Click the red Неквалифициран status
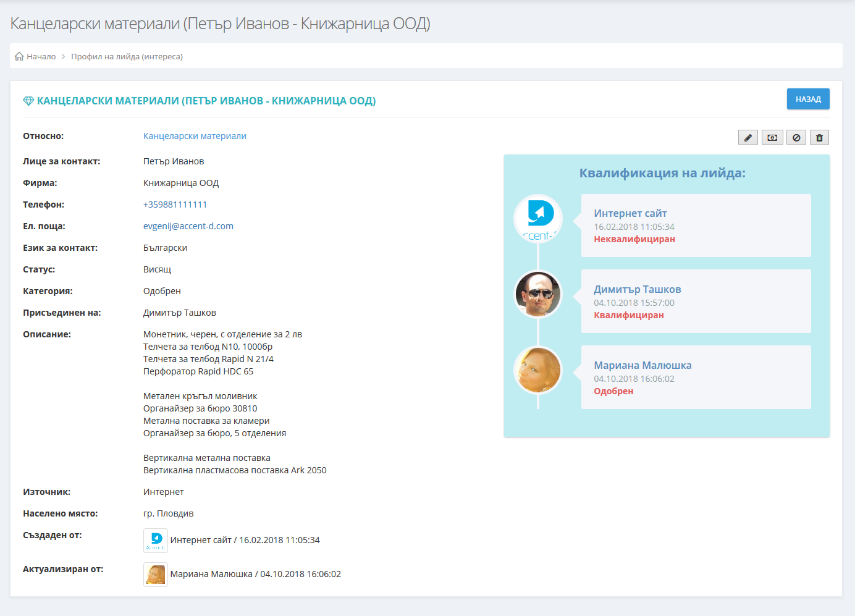This screenshot has width=855, height=616. click(634, 239)
